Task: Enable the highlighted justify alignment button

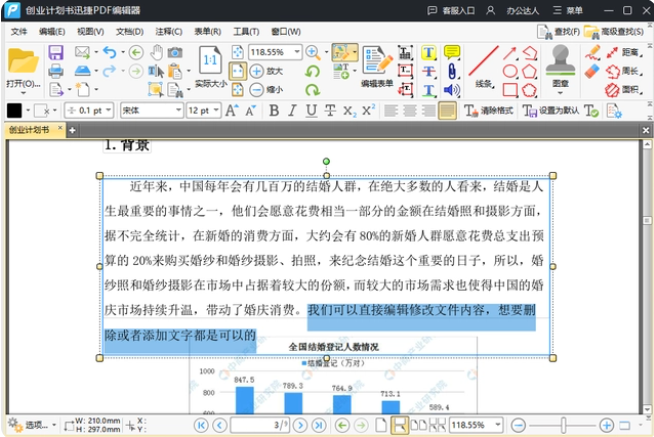Action: coord(447,111)
